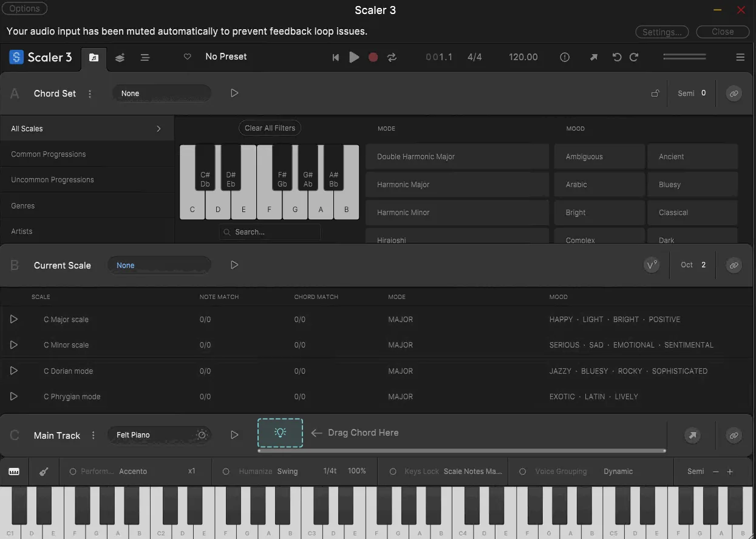Toggle the Voice Grouping radio button
756x539 pixels.
pyautogui.click(x=522, y=472)
